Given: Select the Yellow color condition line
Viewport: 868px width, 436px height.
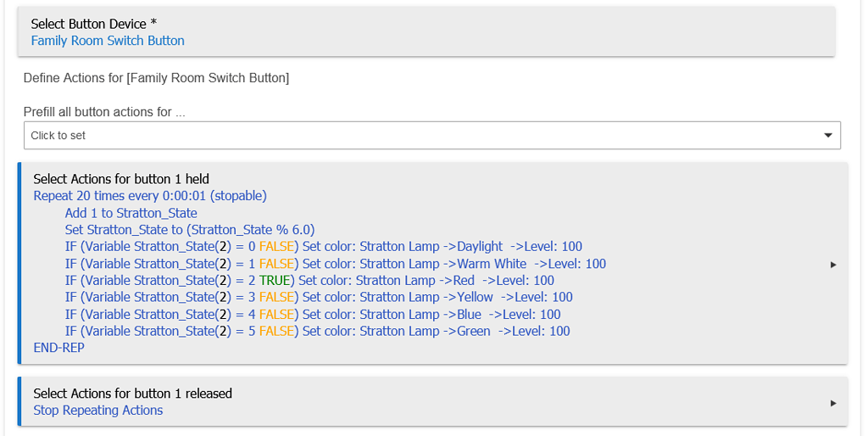Looking at the screenshot, I should (x=318, y=297).
